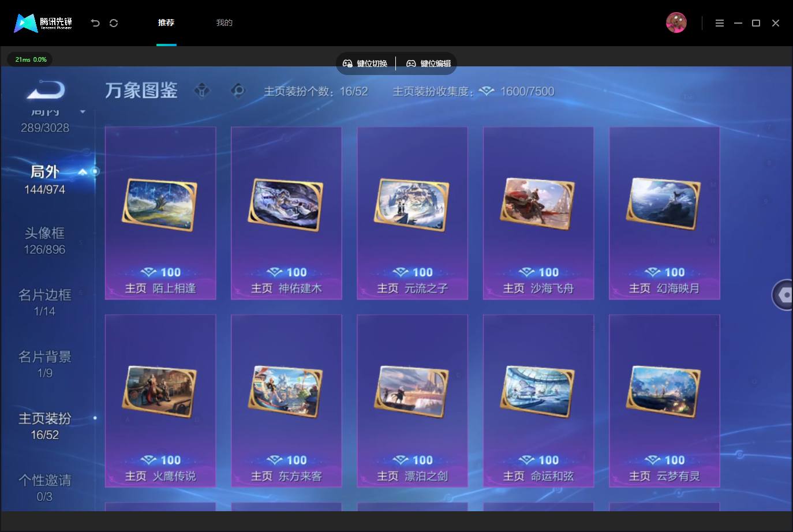793x532 pixels.
Task: Open the 沙海飞舟 homepage card
Action: pyautogui.click(x=538, y=213)
